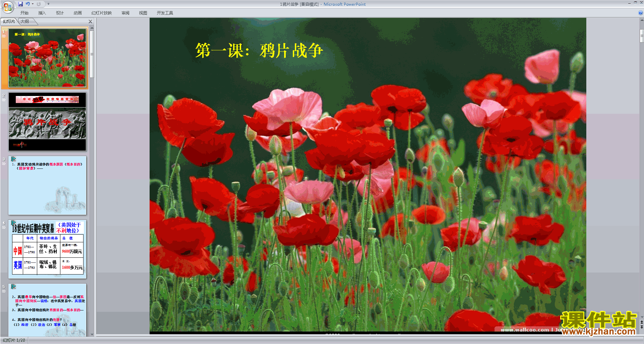
Task: Open the Office button menu
Action: tap(7, 7)
